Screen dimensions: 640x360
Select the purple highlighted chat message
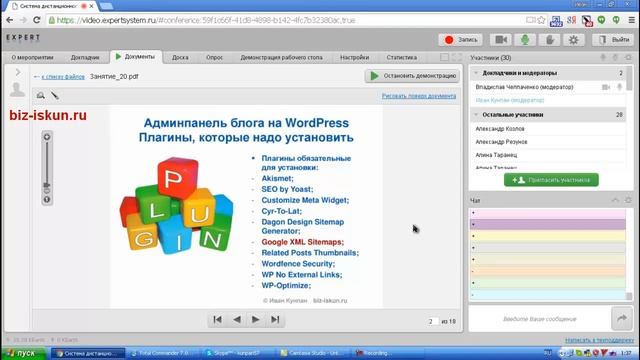[x=548, y=224]
